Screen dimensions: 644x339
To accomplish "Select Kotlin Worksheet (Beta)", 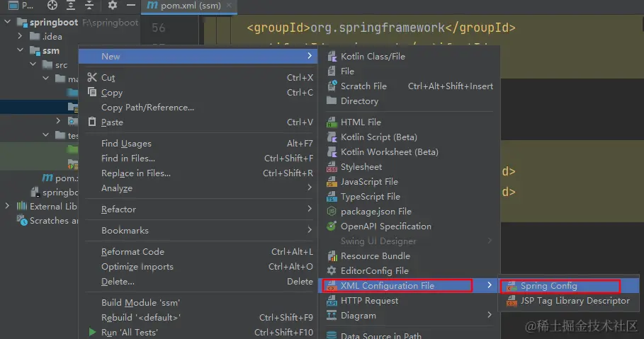I will click(409, 151).
